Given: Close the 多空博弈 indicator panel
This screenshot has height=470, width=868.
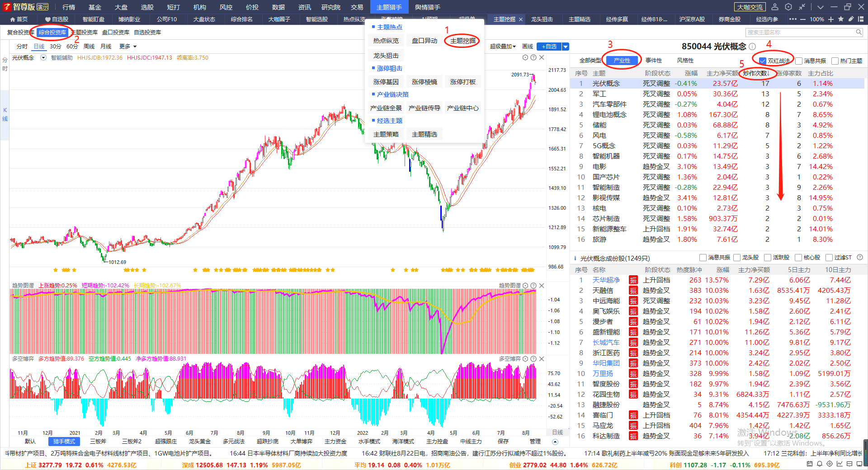Looking at the screenshot, I should click(542, 359).
